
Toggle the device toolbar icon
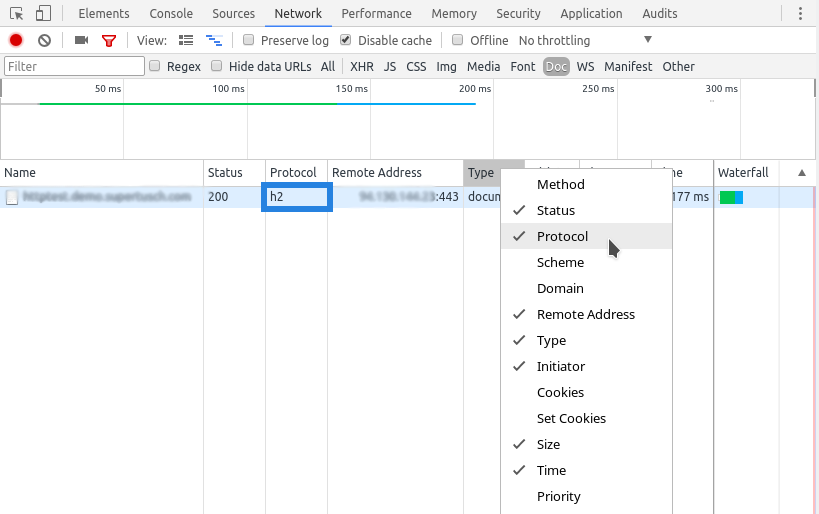click(43, 14)
